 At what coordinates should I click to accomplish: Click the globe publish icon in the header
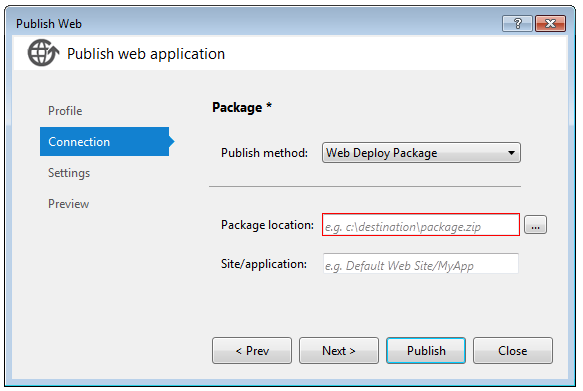point(43,53)
